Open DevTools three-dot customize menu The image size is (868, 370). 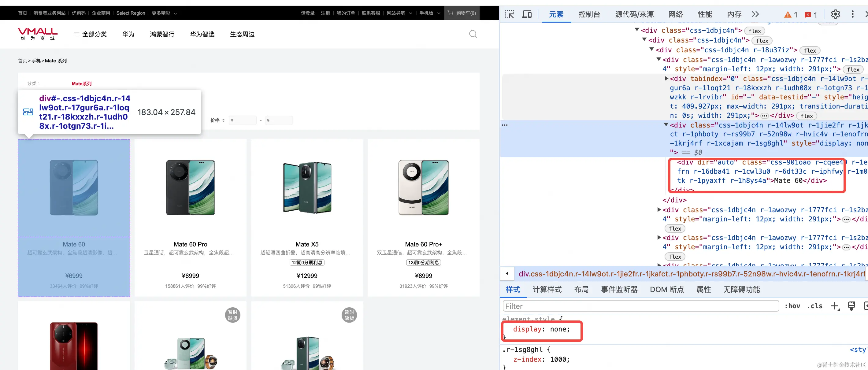(x=852, y=14)
